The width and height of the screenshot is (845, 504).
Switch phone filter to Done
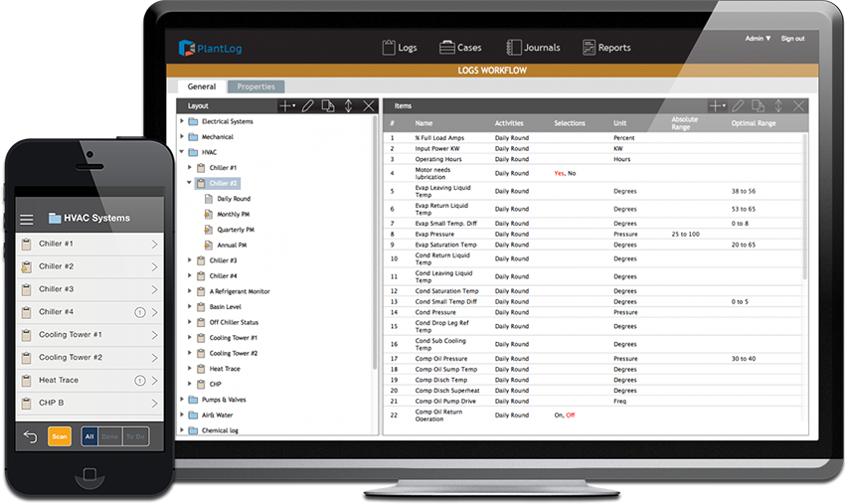click(109, 436)
